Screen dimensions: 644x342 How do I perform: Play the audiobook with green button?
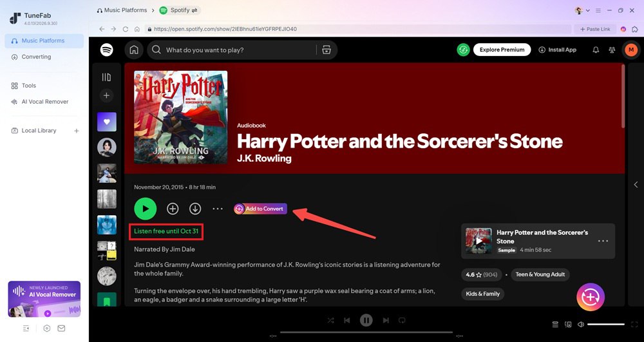(146, 209)
